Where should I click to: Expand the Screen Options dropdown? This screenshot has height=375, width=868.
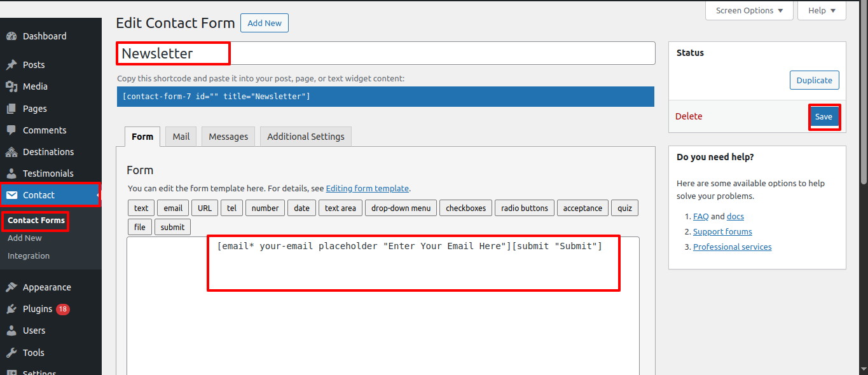click(749, 11)
